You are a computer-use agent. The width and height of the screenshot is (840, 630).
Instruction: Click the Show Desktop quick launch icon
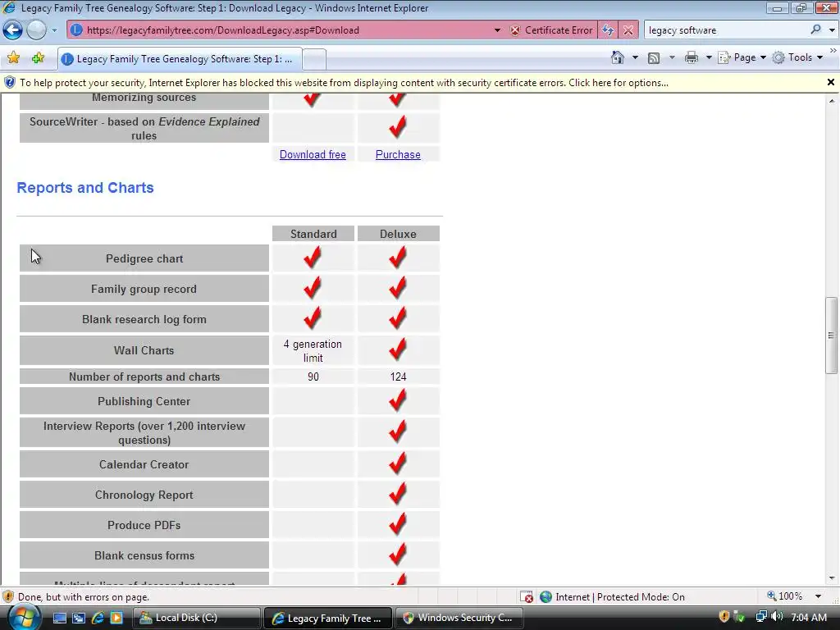click(x=59, y=619)
